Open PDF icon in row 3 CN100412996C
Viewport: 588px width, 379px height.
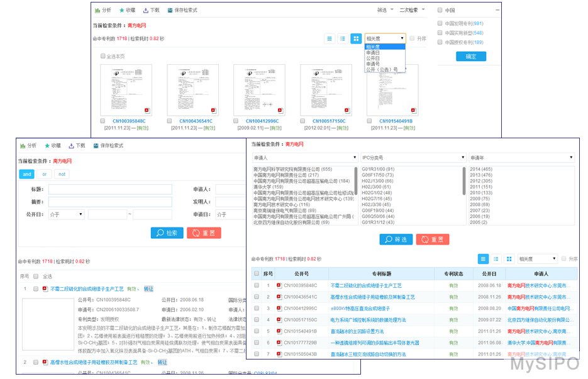click(x=279, y=309)
